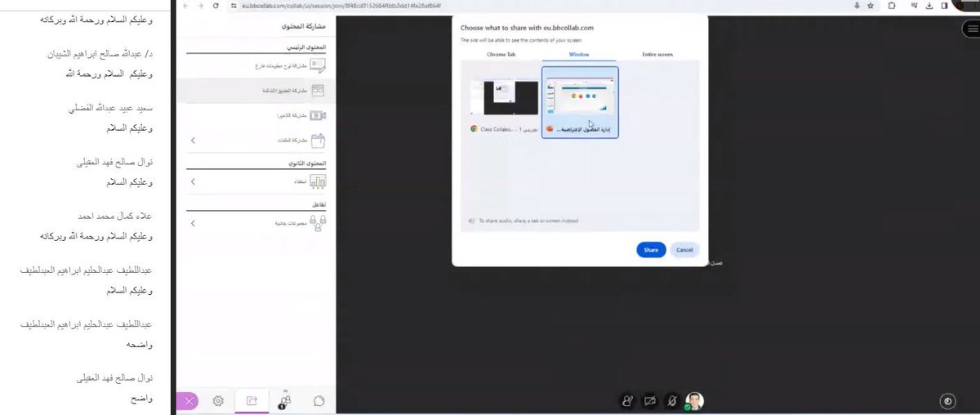Select the Class Collaborate Chrome window thumbnail
The height and width of the screenshot is (415, 980).
[505, 97]
